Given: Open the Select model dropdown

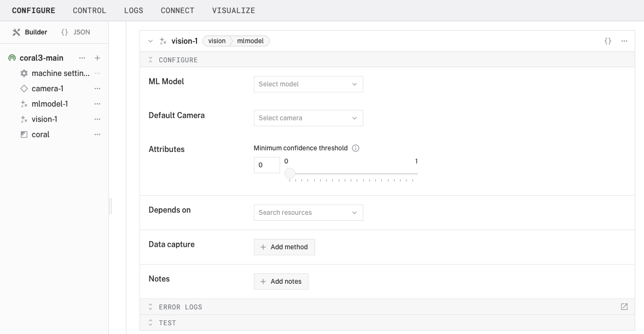Looking at the screenshot, I should 309,84.
